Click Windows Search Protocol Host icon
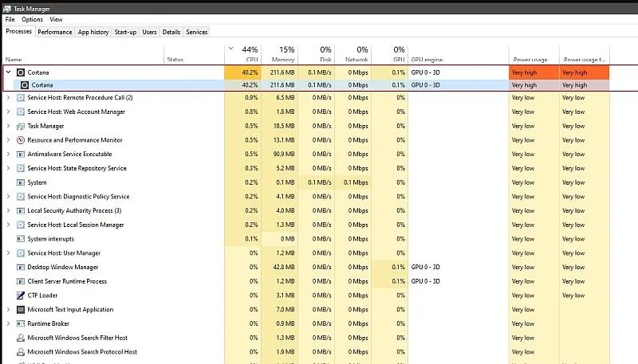 pos(21,352)
